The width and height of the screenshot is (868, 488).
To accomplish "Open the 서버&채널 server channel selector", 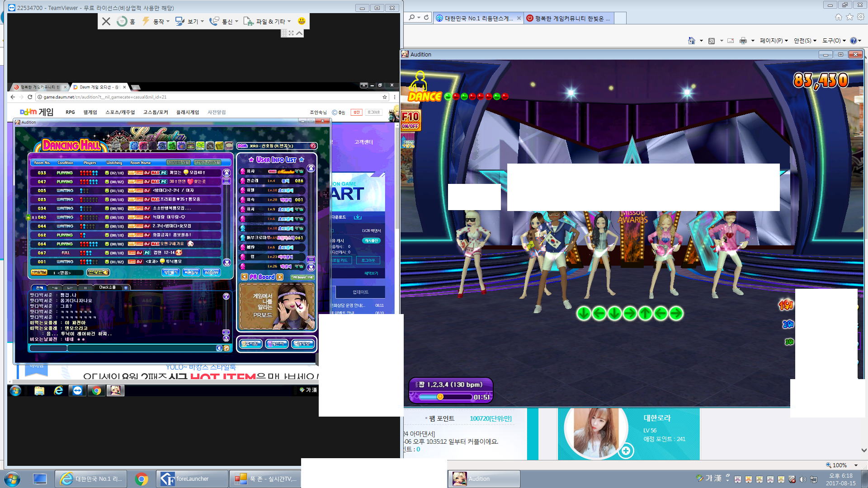I will 39,272.
